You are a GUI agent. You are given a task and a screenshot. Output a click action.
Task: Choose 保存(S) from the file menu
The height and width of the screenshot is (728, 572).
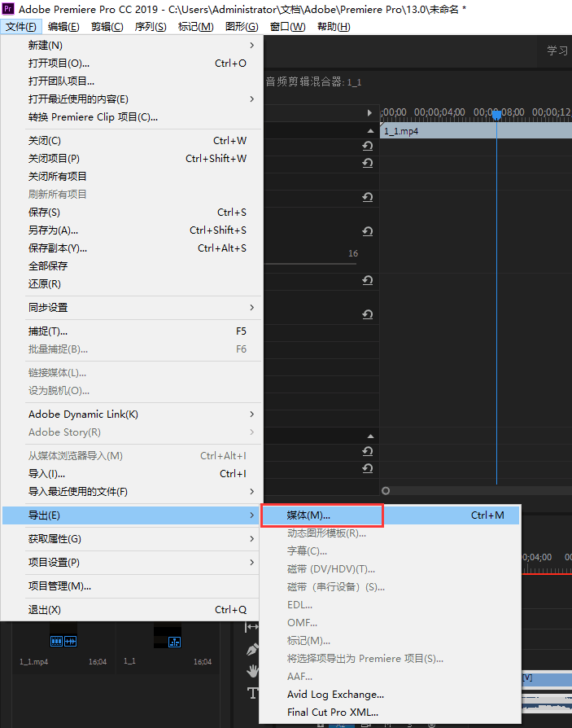pos(131,213)
